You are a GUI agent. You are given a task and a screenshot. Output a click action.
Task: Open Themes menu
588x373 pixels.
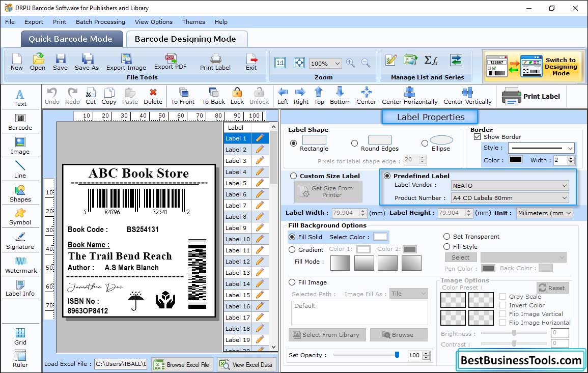point(193,22)
